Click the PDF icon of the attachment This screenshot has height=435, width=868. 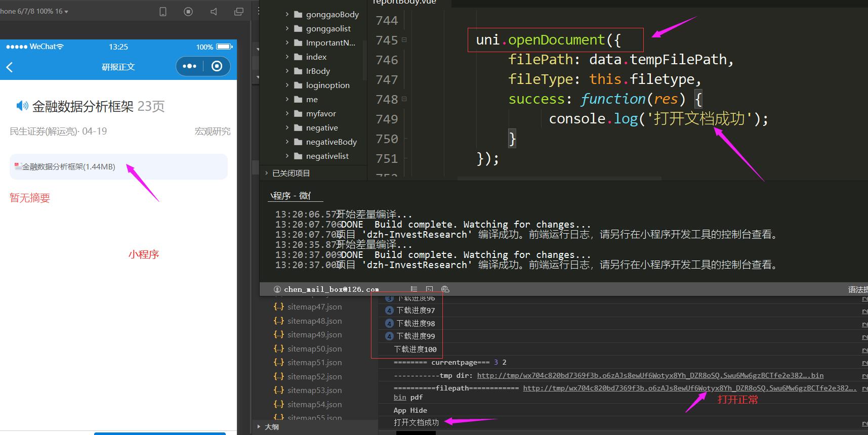tap(18, 165)
